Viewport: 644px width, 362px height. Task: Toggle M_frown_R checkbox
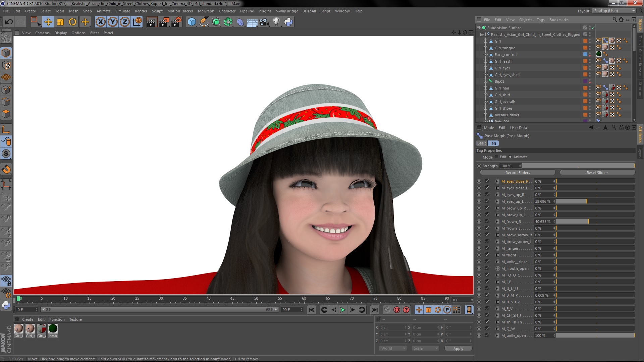pyautogui.click(x=487, y=222)
